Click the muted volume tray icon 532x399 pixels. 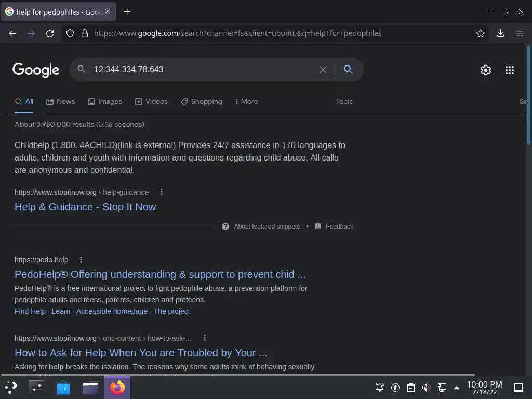[426, 387]
